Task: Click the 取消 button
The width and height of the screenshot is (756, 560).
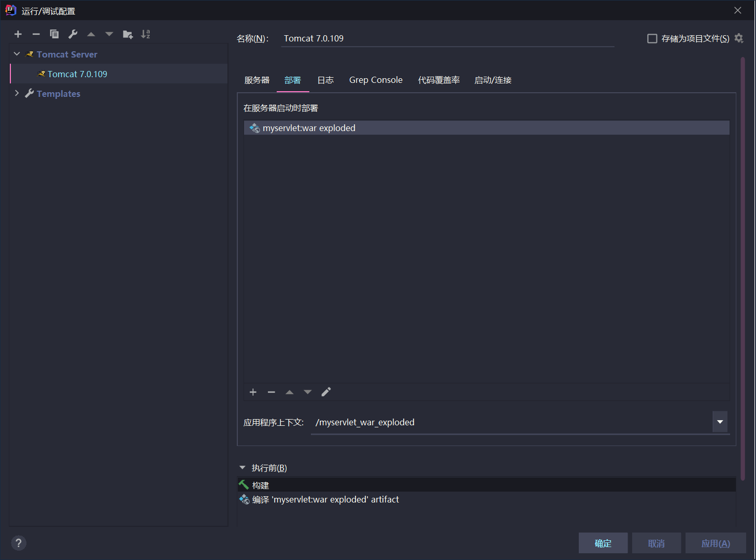Action: click(657, 543)
